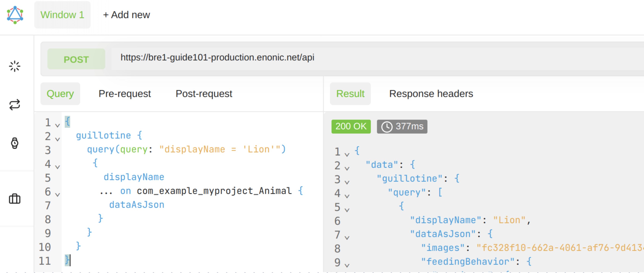
Task: Click the "Lion" value in the result
Action: [x=510, y=220]
